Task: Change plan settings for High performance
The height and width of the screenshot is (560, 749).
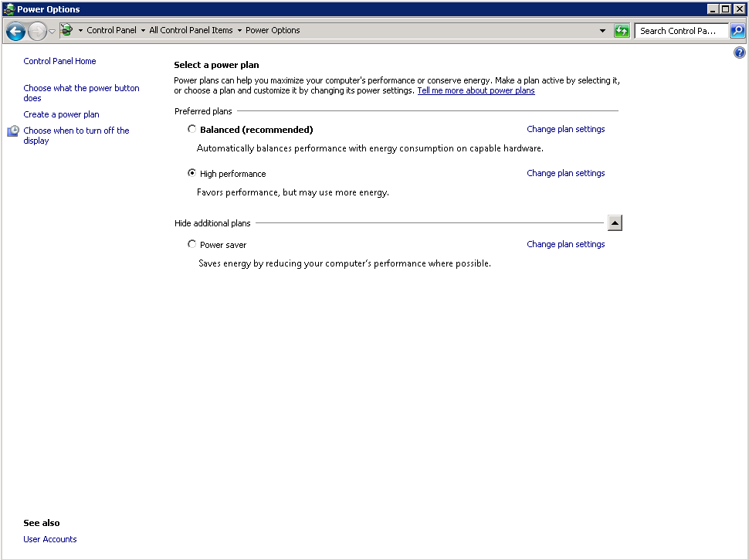Action: click(x=565, y=173)
